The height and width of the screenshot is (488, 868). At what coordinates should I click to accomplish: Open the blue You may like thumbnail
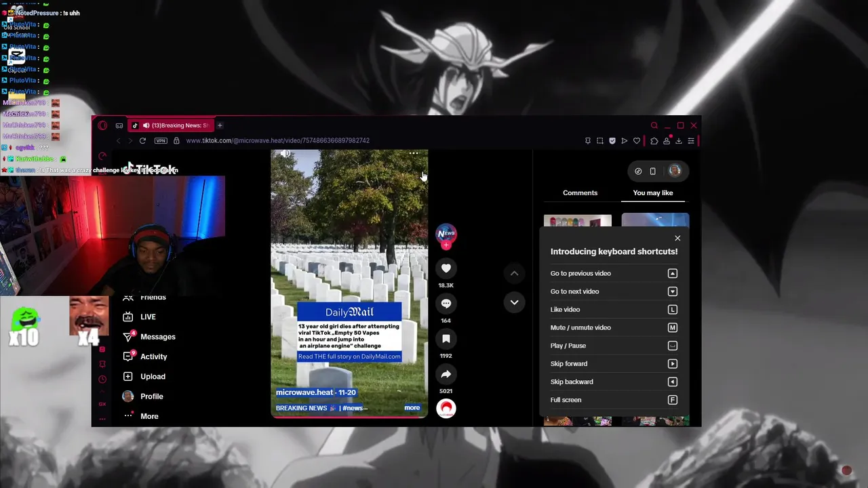point(655,220)
